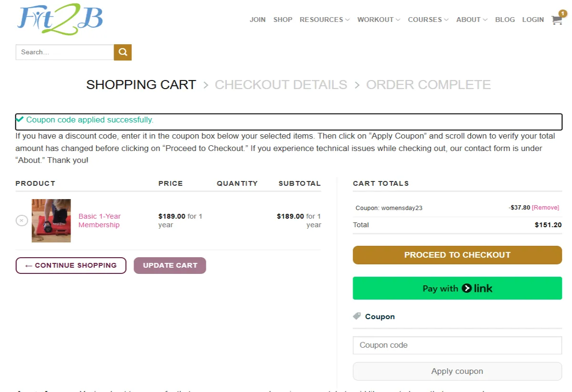Image resolution: width=572 pixels, height=392 pixels.
Task: Open the shopping cart icon showing 1 item
Action: point(556,20)
